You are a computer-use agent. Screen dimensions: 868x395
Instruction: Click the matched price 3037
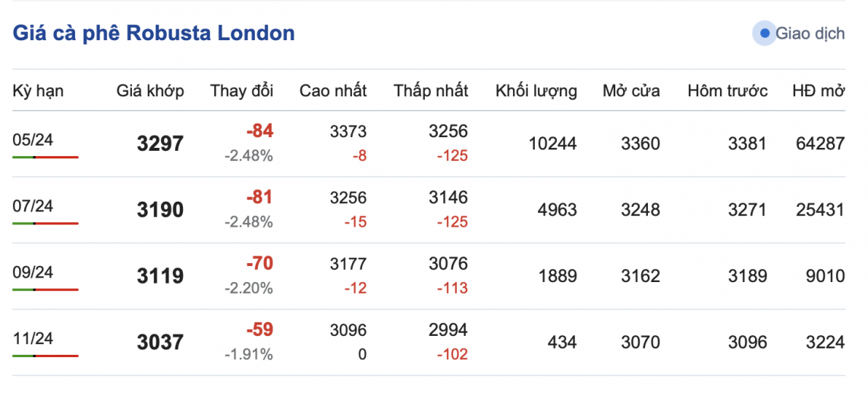point(160,343)
